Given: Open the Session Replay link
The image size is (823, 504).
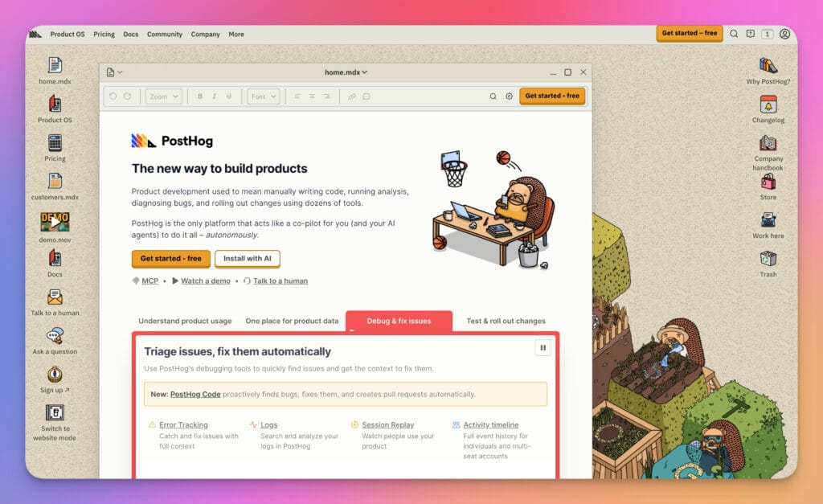Looking at the screenshot, I should [x=387, y=424].
